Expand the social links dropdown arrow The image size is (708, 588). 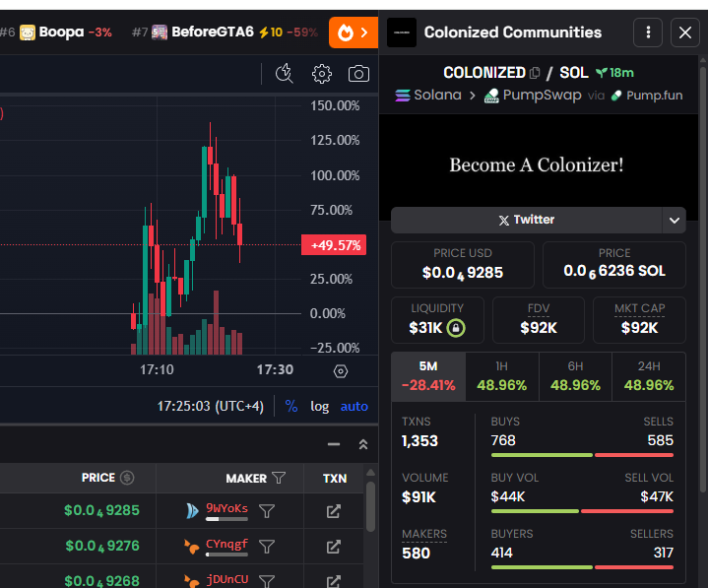coord(675,220)
